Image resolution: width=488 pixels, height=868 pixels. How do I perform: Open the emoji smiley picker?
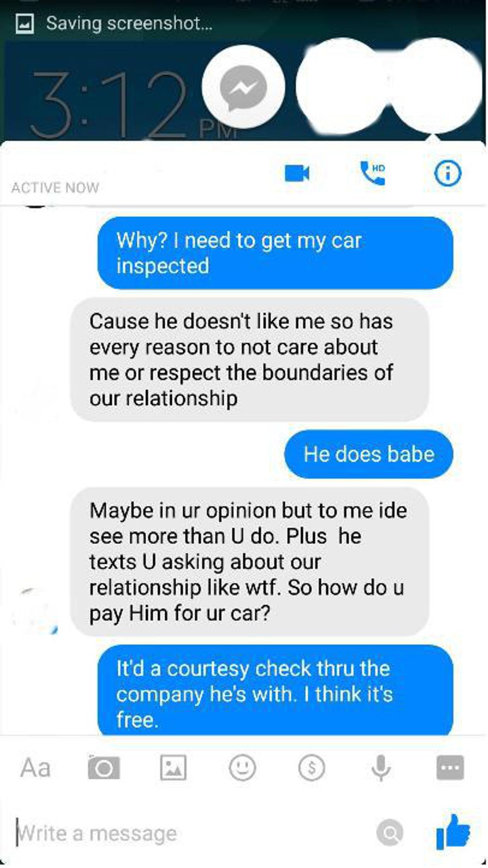[x=243, y=767]
